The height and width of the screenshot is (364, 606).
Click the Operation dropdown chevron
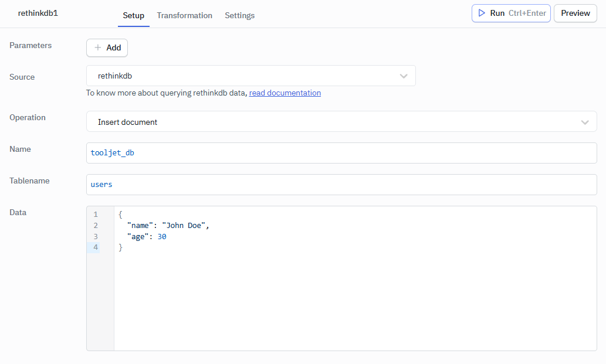pos(585,122)
